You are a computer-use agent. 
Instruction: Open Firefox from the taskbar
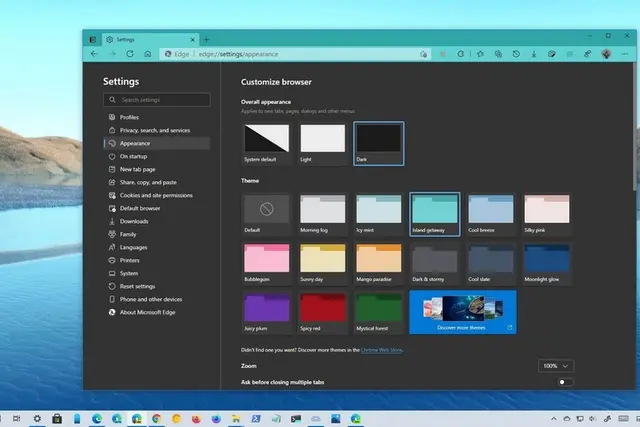[x=196, y=418]
